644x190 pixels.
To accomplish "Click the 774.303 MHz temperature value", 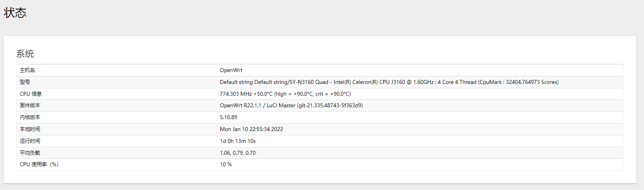I will (285, 94).
